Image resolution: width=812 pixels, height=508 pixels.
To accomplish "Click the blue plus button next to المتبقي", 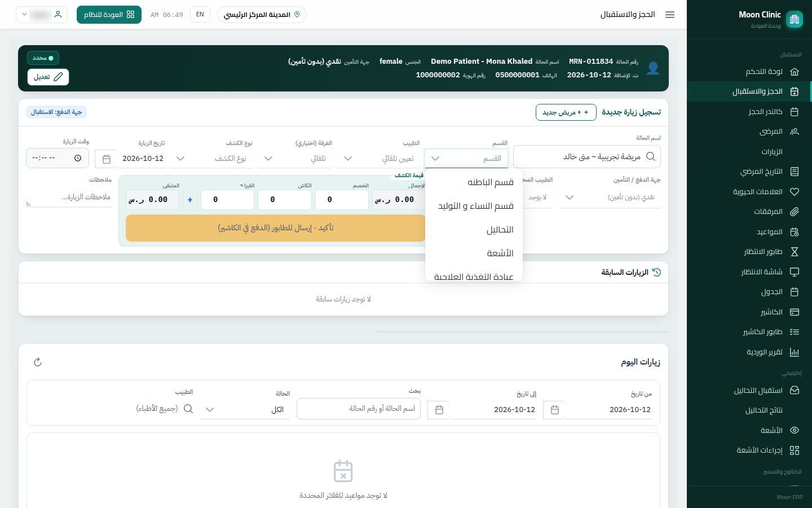I will click(x=190, y=200).
